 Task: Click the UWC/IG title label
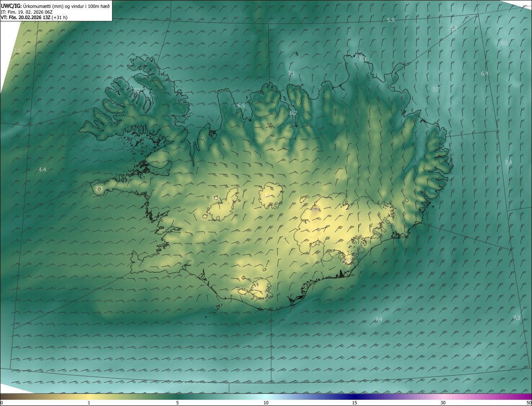coord(11,5)
